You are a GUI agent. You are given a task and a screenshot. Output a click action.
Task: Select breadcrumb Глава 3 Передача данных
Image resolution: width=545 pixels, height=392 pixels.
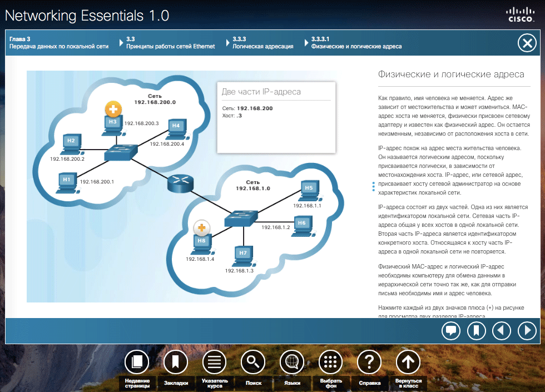[x=59, y=43]
